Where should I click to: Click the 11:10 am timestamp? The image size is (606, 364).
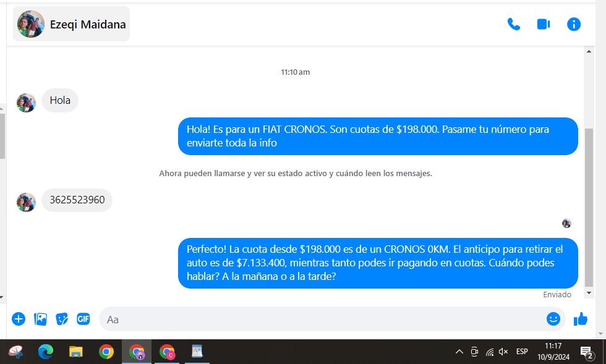[296, 72]
